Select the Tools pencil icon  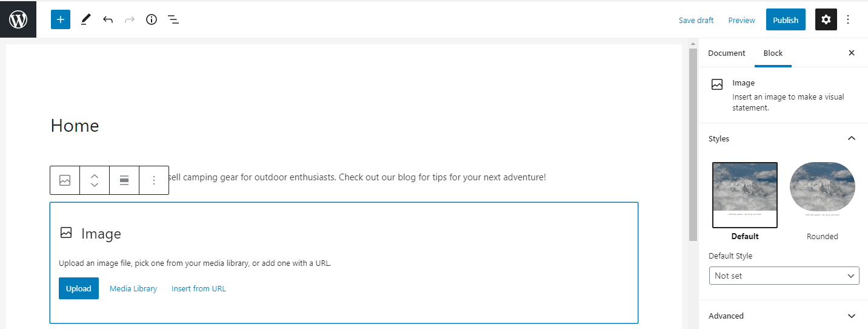(x=85, y=19)
